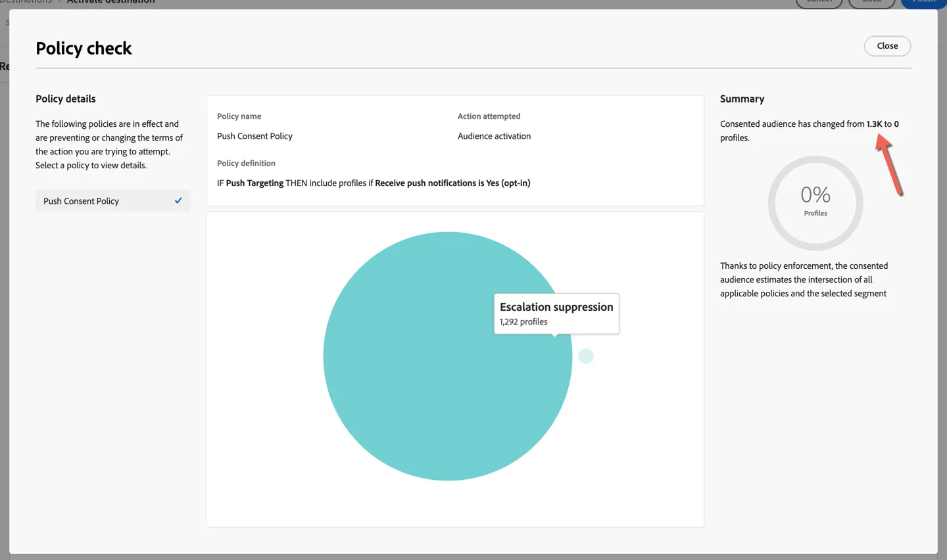The image size is (947, 560).
Task: Click the "Policy name" field label
Action: 239,116
